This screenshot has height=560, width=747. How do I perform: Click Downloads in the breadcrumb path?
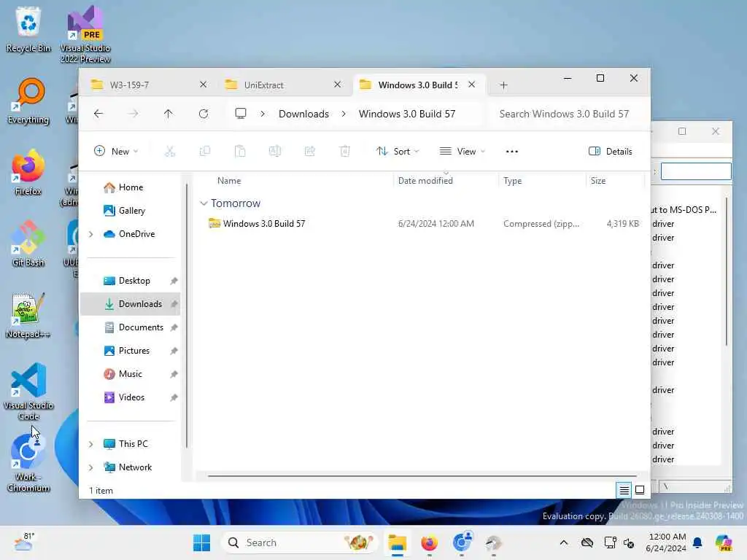point(304,114)
